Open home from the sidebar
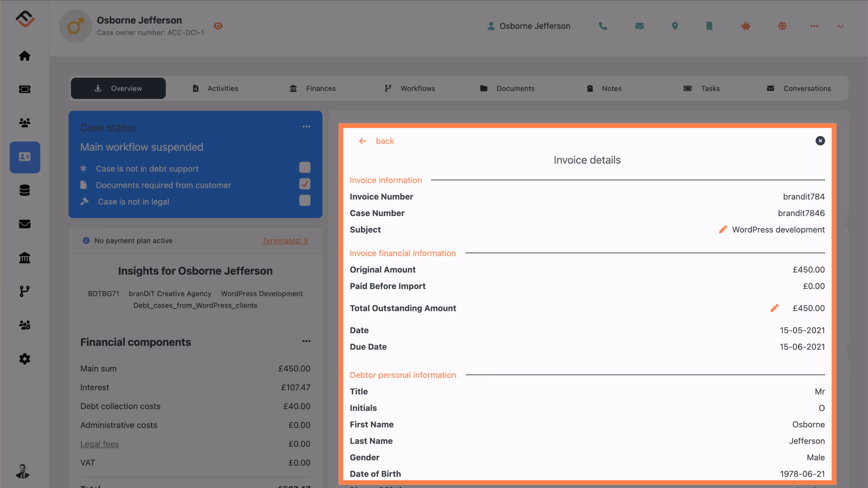The height and width of the screenshot is (488, 868). [x=25, y=56]
